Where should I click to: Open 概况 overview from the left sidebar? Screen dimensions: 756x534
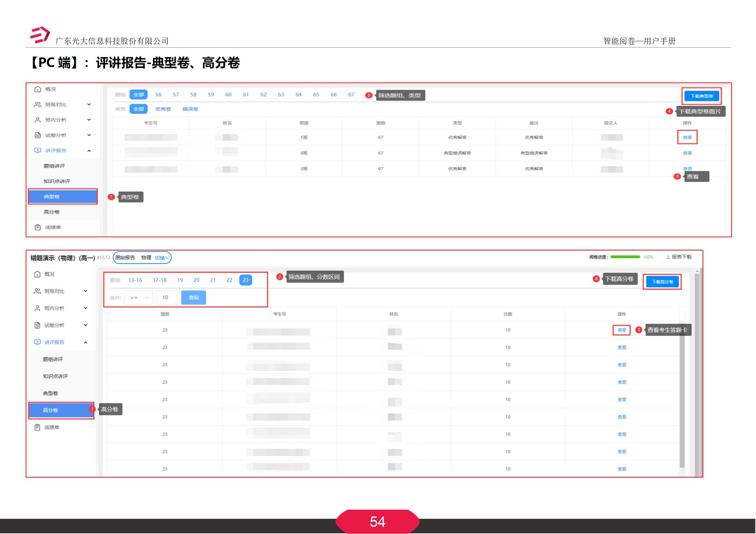tap(37, 89)
